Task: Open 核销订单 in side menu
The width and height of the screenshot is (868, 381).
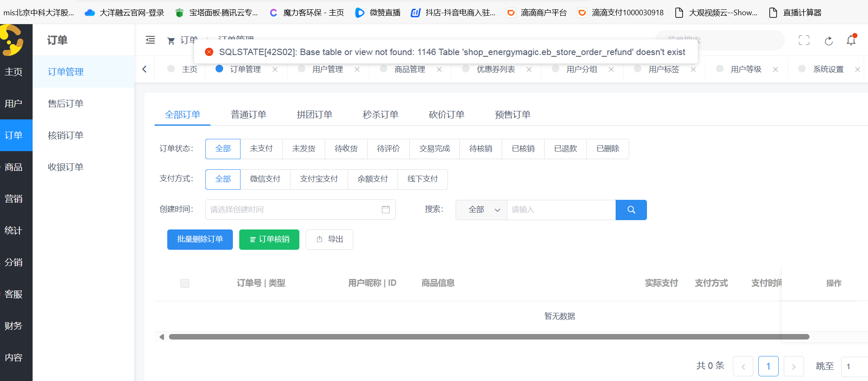Action: (x=84, y=135)
